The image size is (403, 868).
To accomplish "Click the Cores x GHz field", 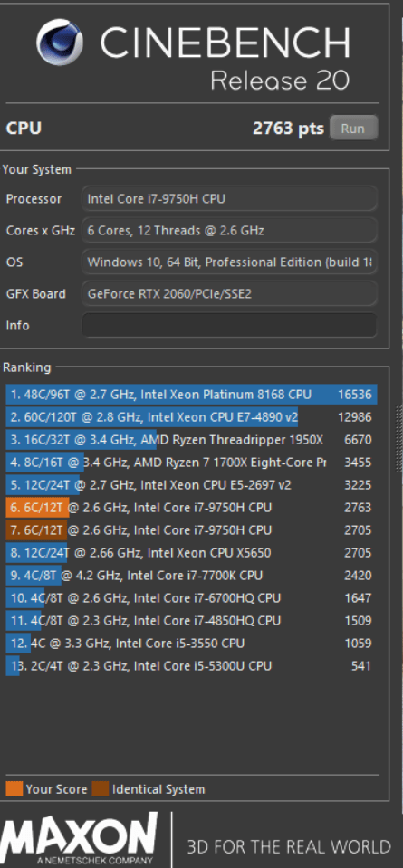I will [x=229, y=230].
